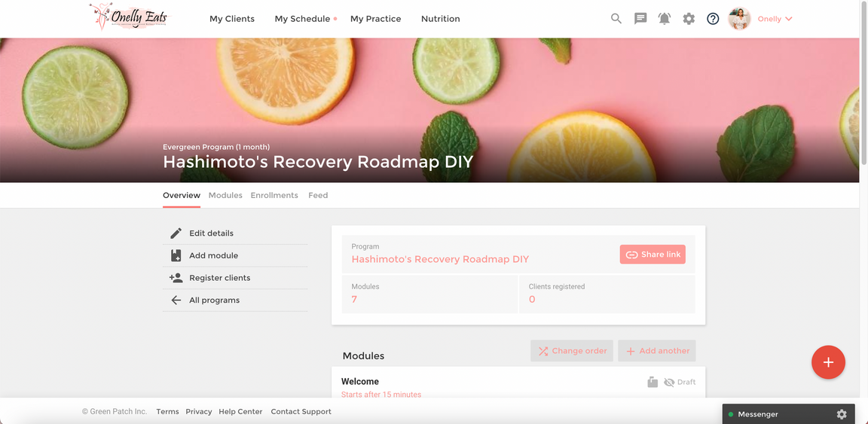Click the Add another button
The width and height of the screenshot is (868, 424).
(657, 351)
